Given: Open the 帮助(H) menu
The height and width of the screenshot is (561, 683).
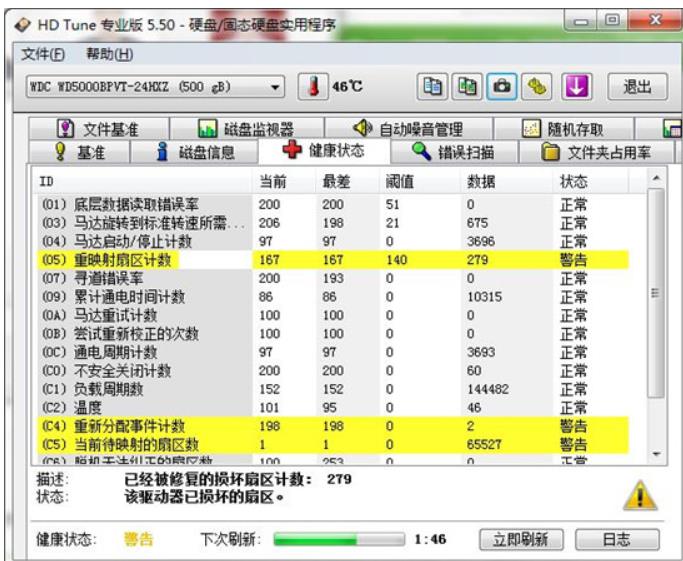Looking at the screenshot, I should coord(109,54).
